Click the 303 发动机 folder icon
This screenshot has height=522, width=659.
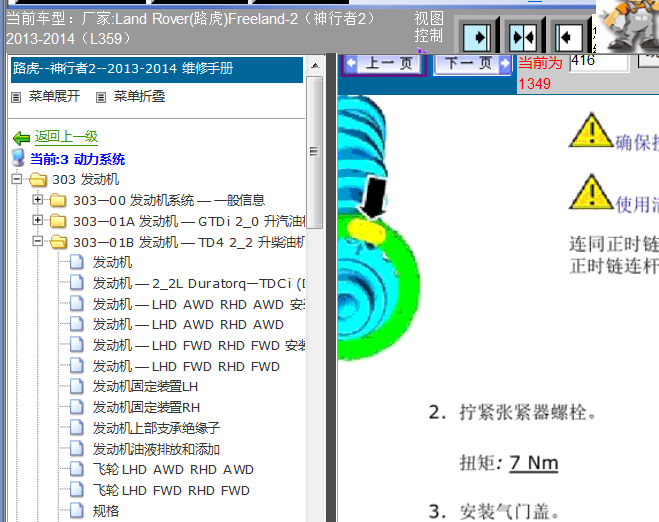click(x=38, y=180)
